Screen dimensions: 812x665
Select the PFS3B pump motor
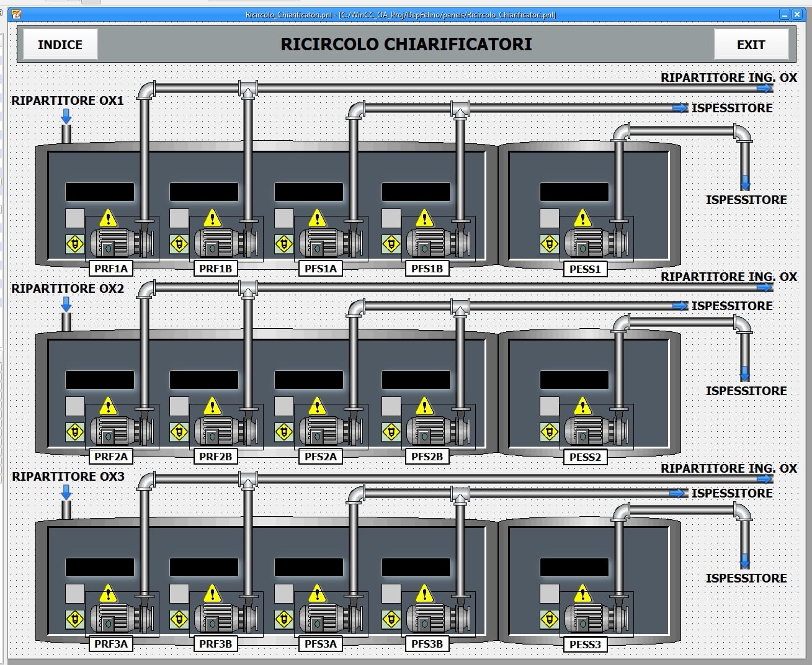coord(438,617)
